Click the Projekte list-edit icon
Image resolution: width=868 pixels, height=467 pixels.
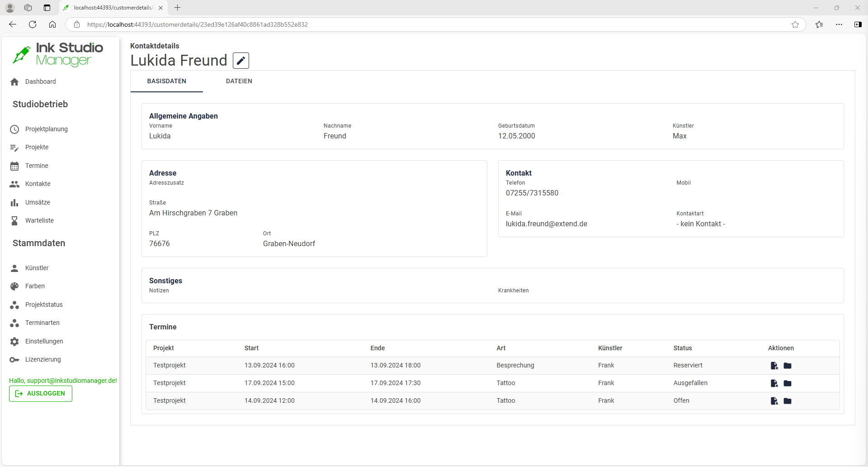point(14,148)
